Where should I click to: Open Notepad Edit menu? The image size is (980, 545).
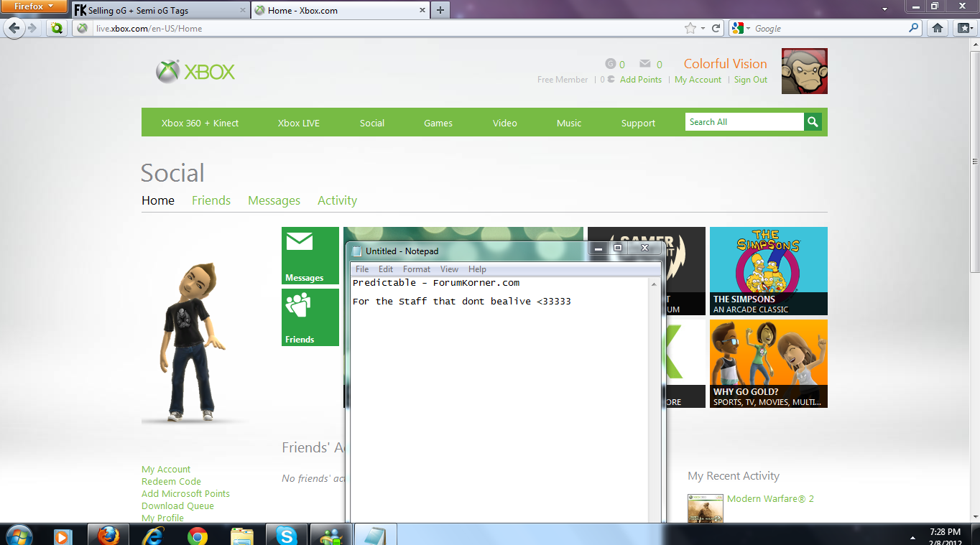click(386, 269)
